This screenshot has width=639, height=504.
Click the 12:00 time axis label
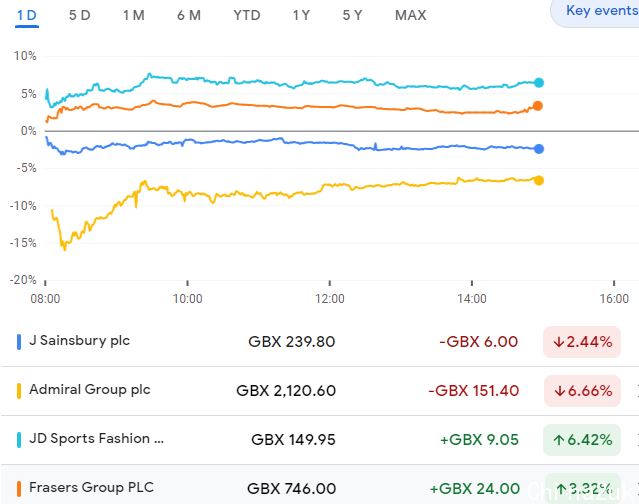[330, 299]
